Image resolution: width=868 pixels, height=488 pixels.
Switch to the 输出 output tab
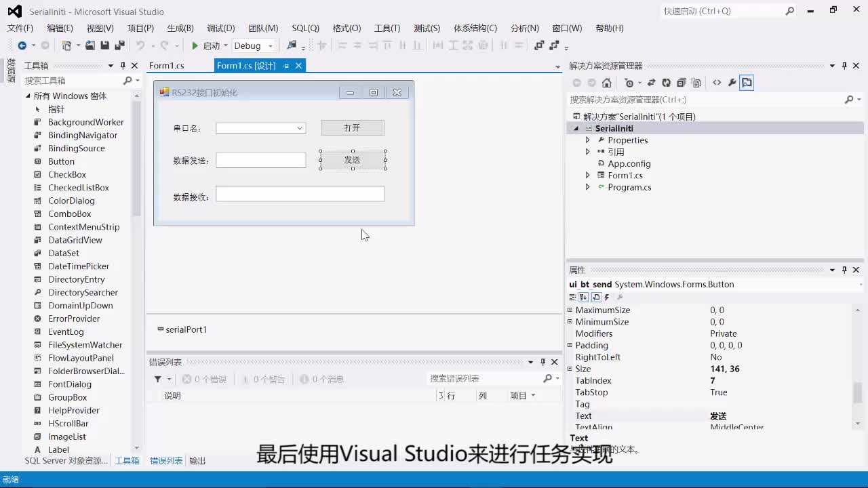(197, 461)
